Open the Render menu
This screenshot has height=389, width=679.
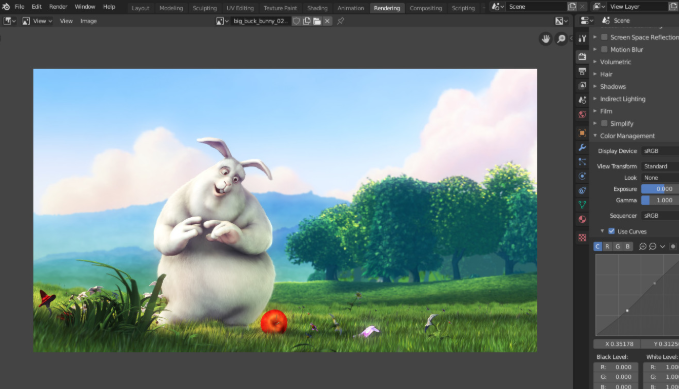click(x=58, y=6)
